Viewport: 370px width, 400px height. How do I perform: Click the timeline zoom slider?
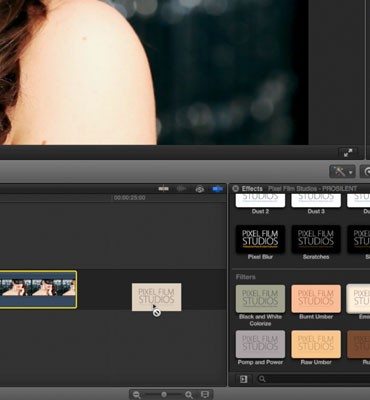coord(164,395)
